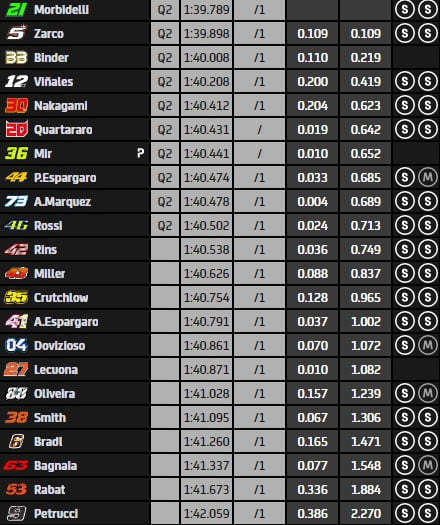Click Oliveira's medium tyre M icon
The width and height of the screenshot is (440, 525).
(428, 393)
